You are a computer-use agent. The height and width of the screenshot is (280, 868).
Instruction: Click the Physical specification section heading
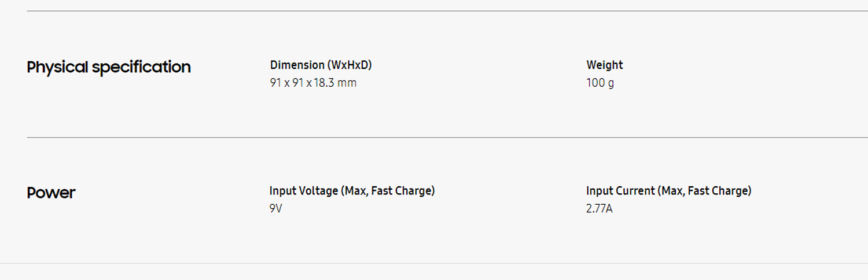tap(109, 68)
